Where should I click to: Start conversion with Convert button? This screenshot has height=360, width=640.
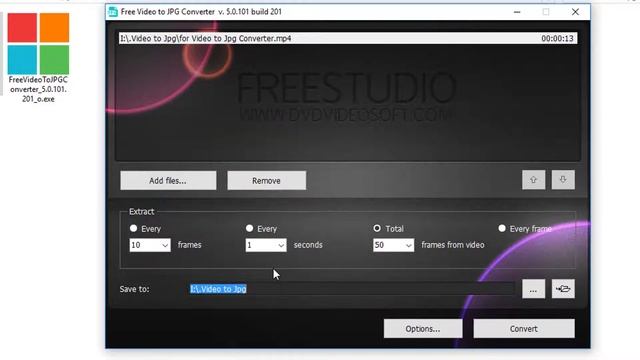pos(524,329)
